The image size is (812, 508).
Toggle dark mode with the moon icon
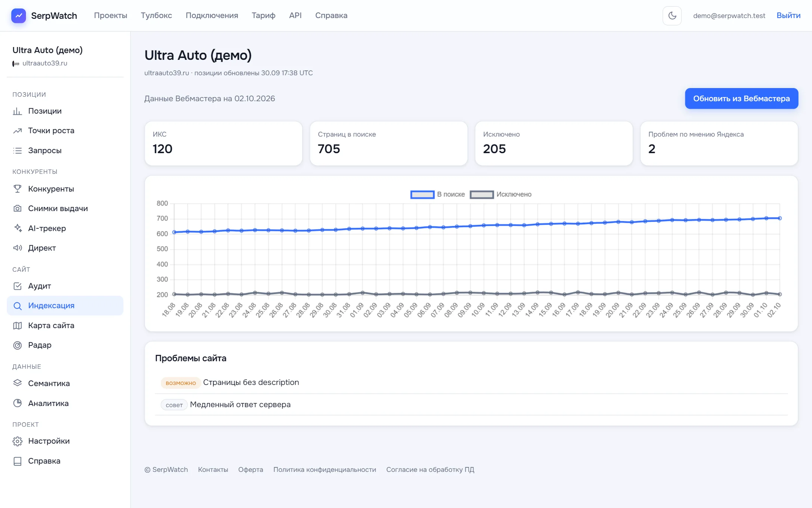pos(672,16)
